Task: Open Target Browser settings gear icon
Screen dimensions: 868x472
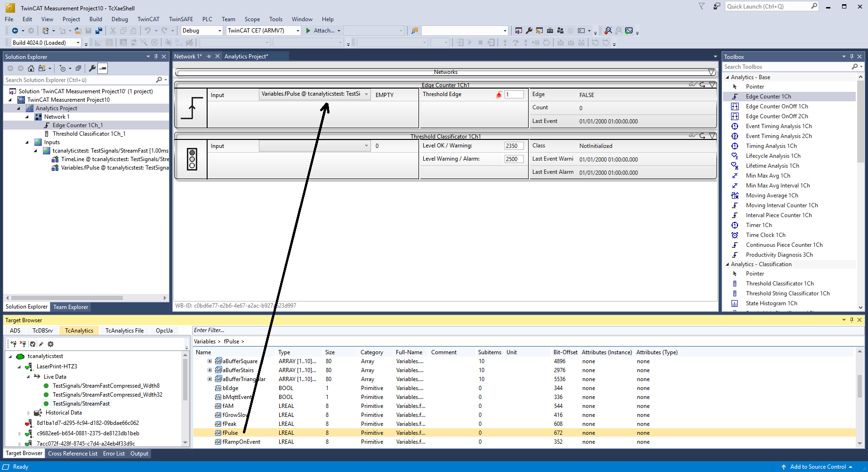Action: (x=51, y=344)
